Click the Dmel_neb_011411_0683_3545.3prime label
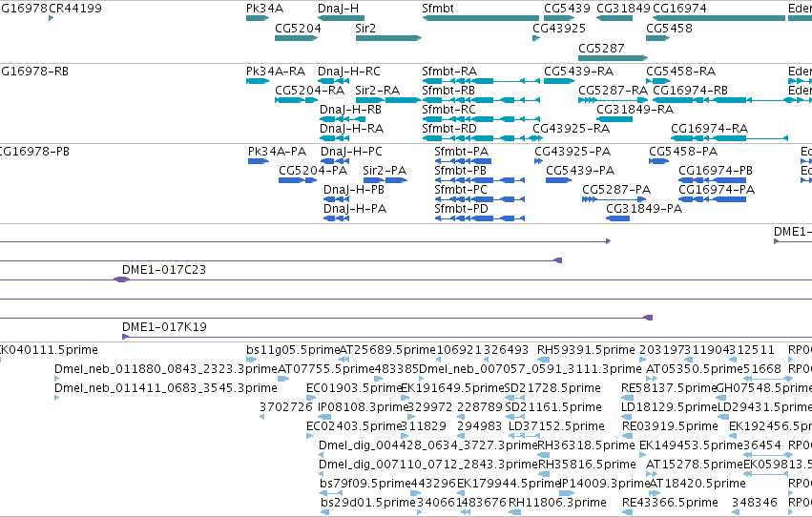This screenshot has height=517, width=812. (166, 387)
